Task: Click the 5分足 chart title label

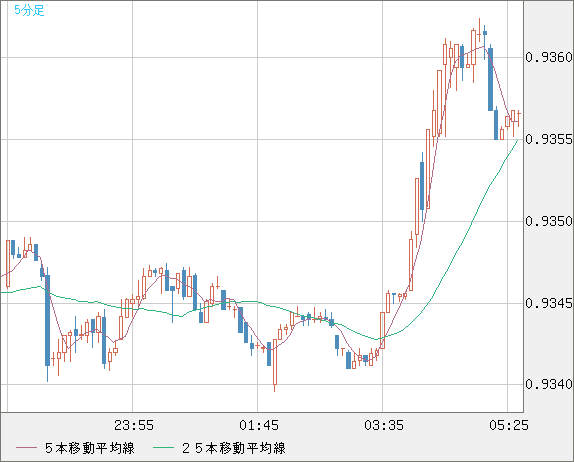Action: click(x=29, y=10)
